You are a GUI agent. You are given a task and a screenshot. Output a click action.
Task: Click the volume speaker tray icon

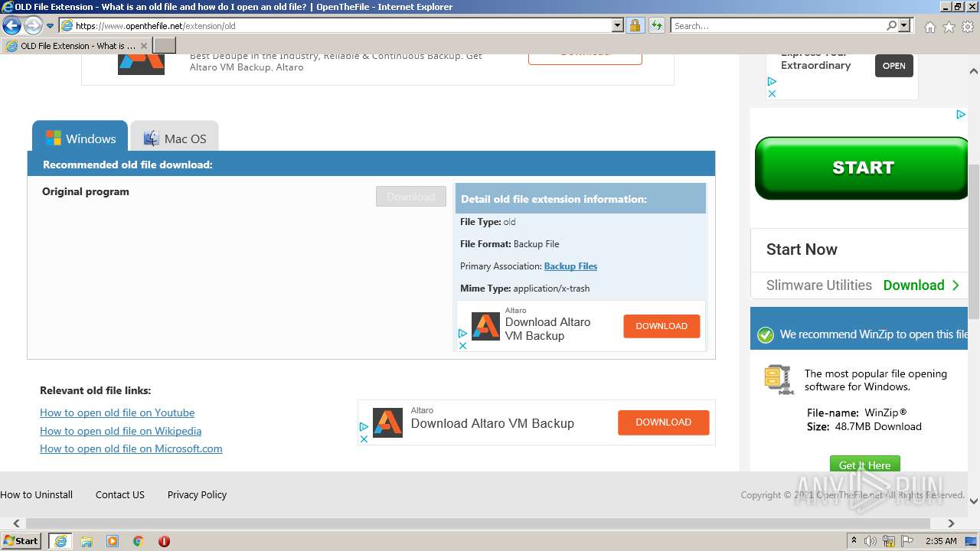coord(871,541)
